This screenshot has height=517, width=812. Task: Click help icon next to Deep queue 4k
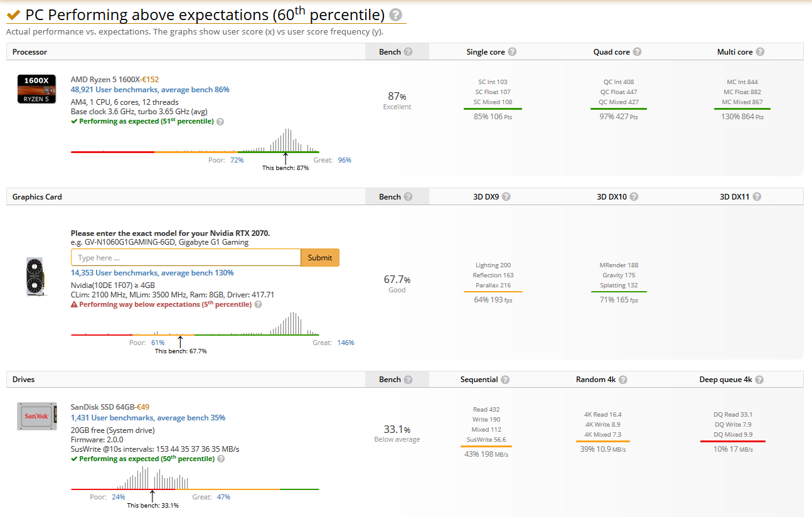tap(759, 380)
